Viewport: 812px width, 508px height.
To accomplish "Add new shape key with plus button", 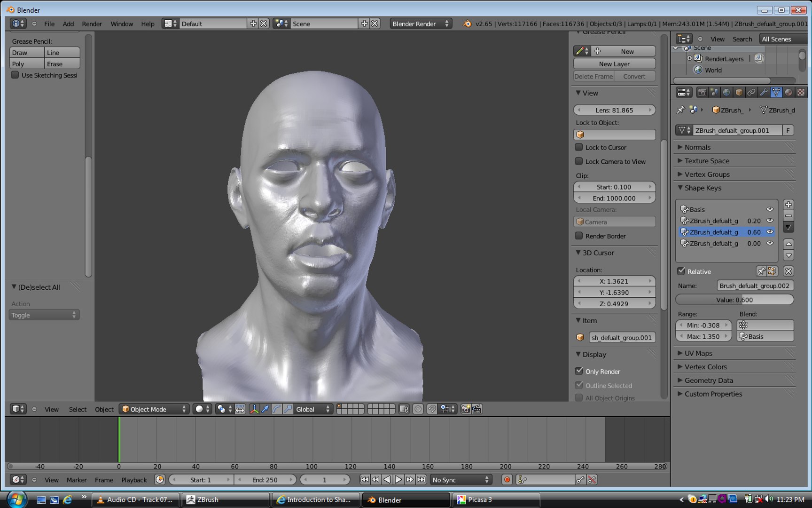I will (x=789, y=205).
